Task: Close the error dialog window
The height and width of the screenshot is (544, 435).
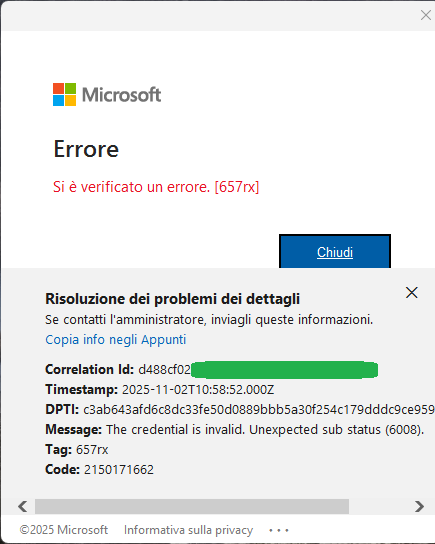Action: (x=426, y=15)
